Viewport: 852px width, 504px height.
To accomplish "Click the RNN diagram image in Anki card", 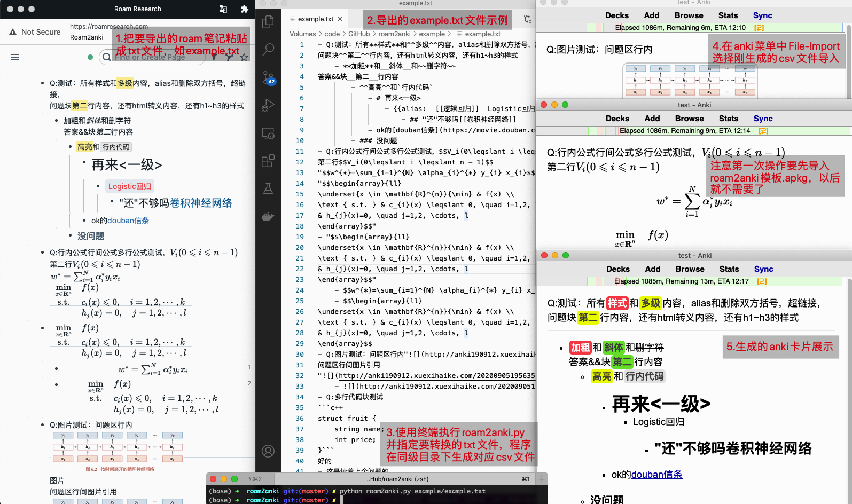I will [x=690, y=80].
